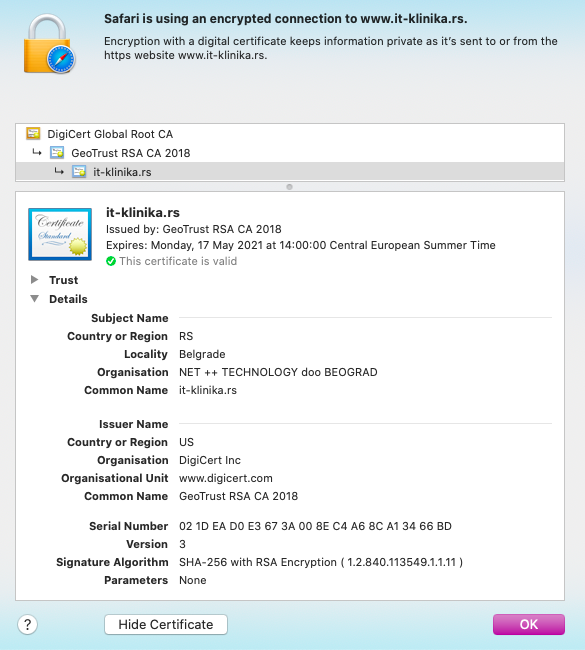The width and height of the screenshot is (585, 650).
Task: Open help with the question mark button
Action: (28, 624)
